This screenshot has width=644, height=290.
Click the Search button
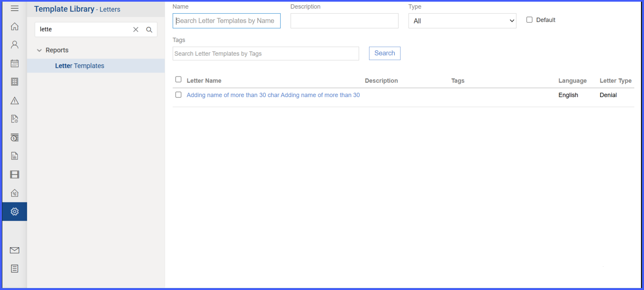tap(384, 53)
